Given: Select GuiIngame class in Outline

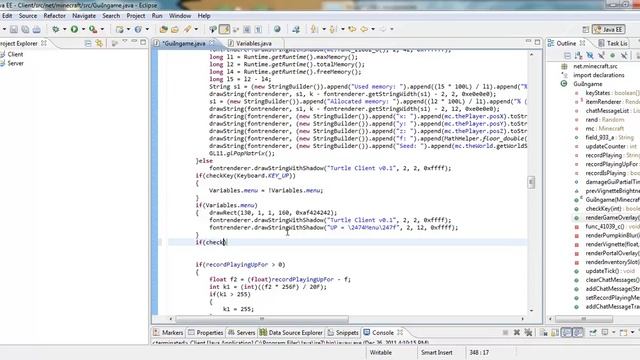Looking at the screenshot, I should (x=588, y=84).
